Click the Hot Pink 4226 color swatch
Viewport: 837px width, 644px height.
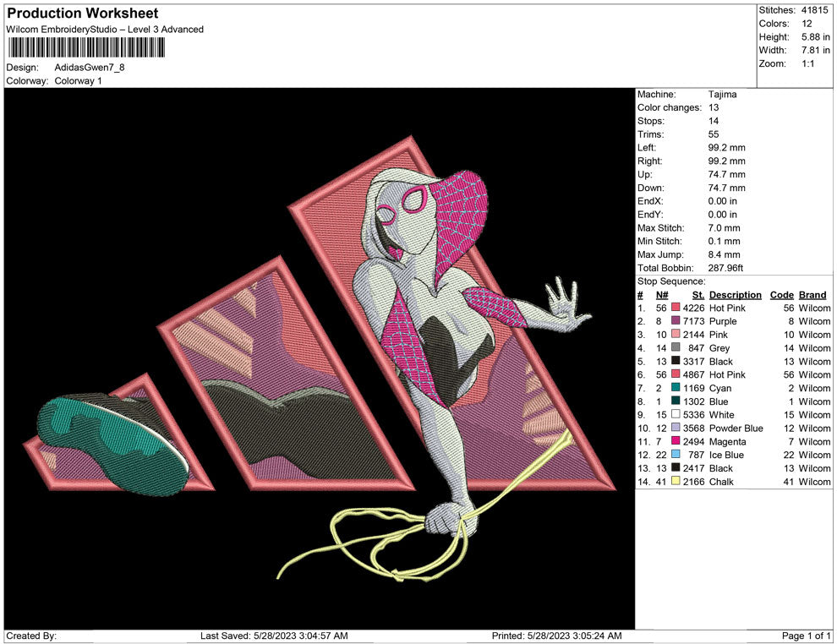(676, 308)
